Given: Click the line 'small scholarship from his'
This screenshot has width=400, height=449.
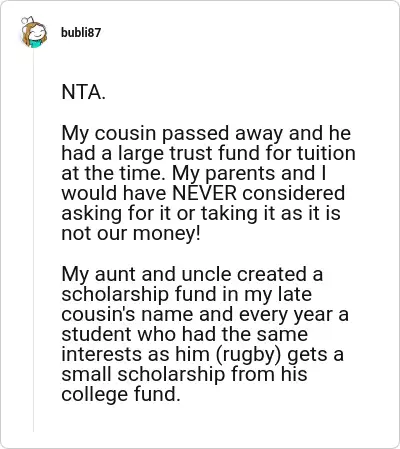Looking at the screenshot, I should (184, 374).
